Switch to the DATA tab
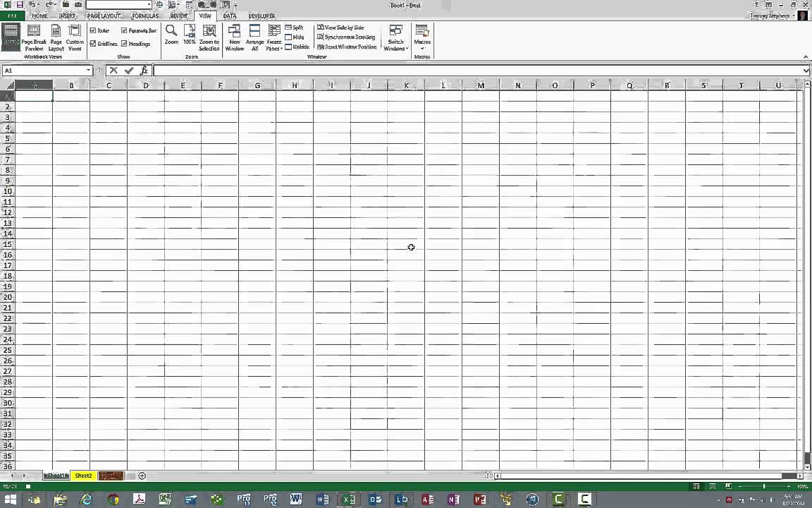Screen dimensions: 812x508 (230, 16)
